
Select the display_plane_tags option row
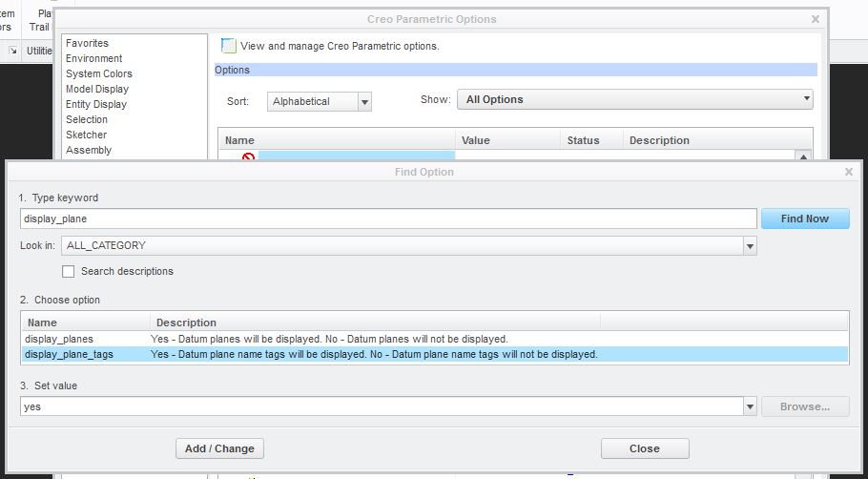click(435, 354)
